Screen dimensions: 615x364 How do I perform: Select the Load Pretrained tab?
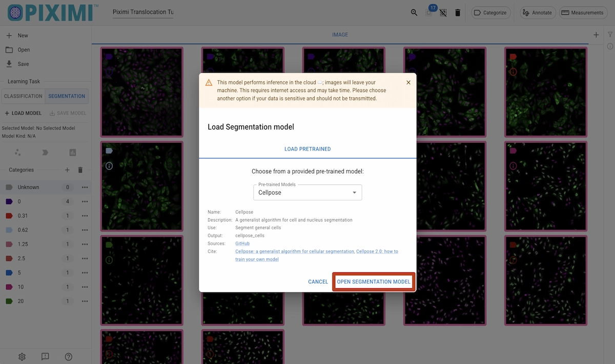307,149
